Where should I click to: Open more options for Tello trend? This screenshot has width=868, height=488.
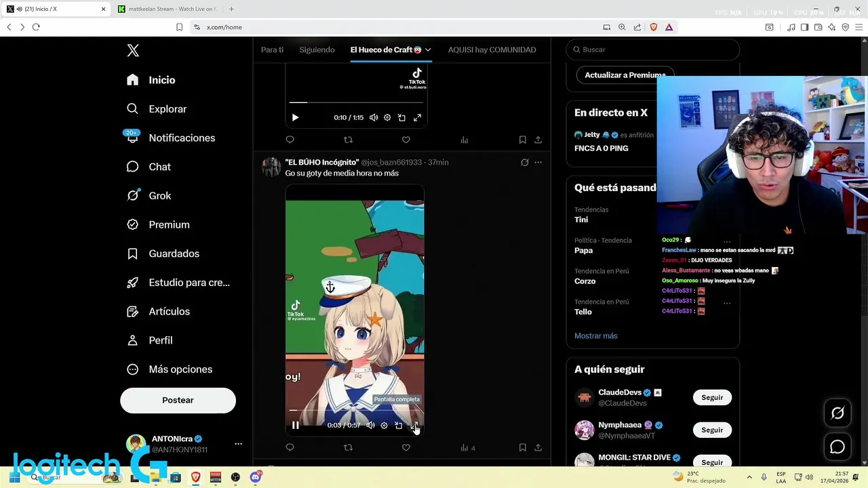pyautogui.click(x=727, y=302)
